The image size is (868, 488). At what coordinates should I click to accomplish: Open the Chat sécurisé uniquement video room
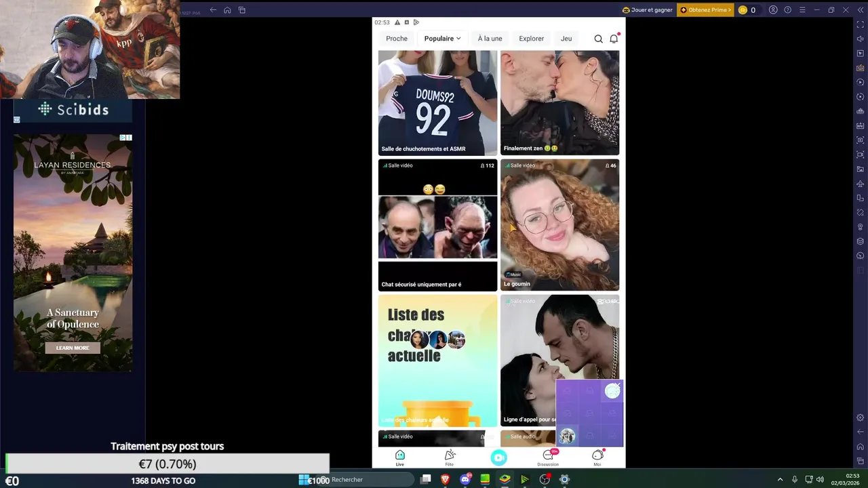click(x=437, y=225)
